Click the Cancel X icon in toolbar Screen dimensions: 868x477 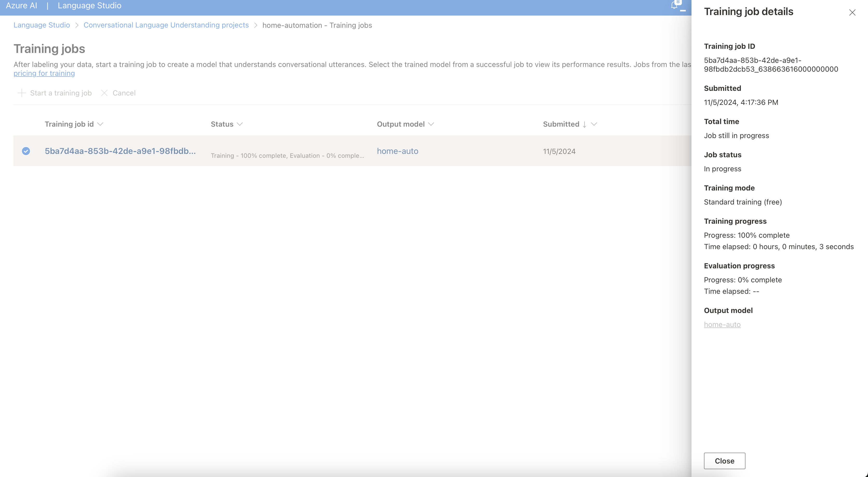click(104, 93)
